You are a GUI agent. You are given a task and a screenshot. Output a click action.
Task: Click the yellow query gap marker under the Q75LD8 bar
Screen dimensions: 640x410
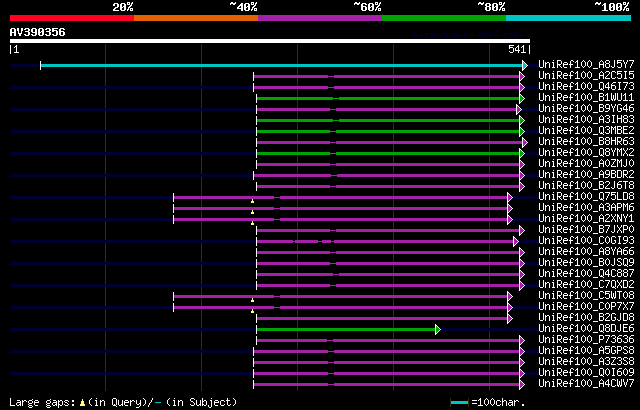coord(252,201)
